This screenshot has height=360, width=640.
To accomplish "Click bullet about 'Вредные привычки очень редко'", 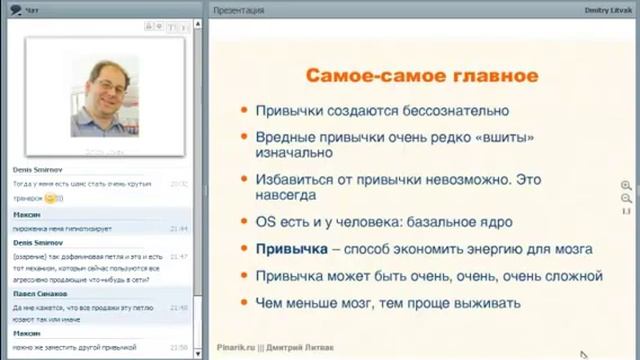I will 395,144.
